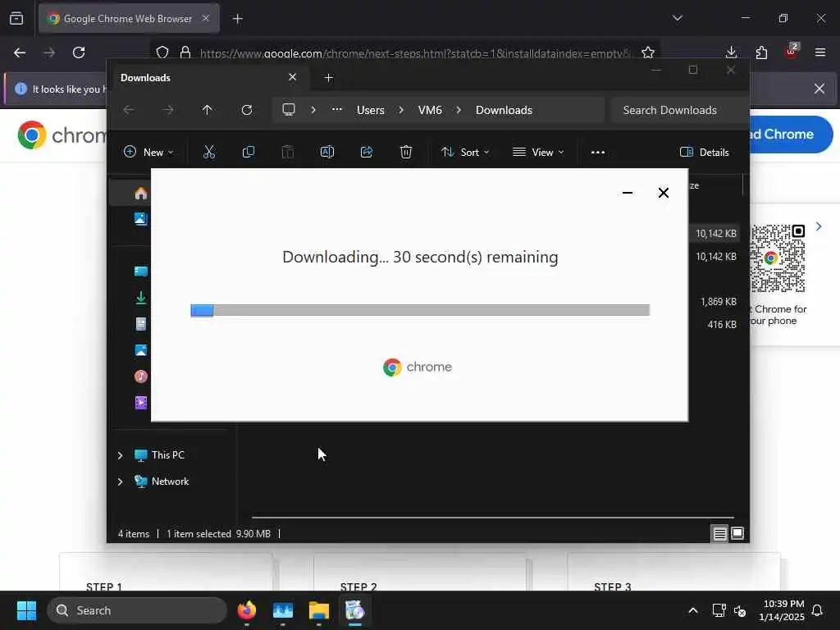Click VM6 in the address breadcrumb
This screenshot has width=840, height=630.
[430, 110]
